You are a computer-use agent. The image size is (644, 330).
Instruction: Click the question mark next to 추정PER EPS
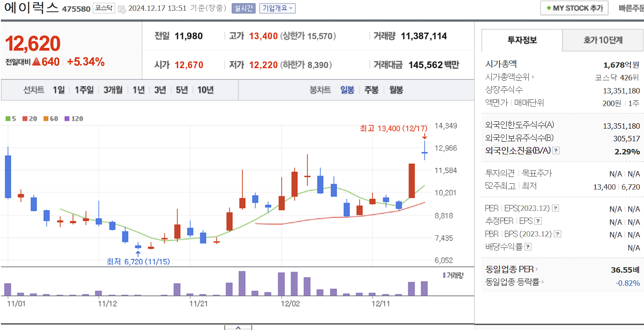(x=537, y=221)
